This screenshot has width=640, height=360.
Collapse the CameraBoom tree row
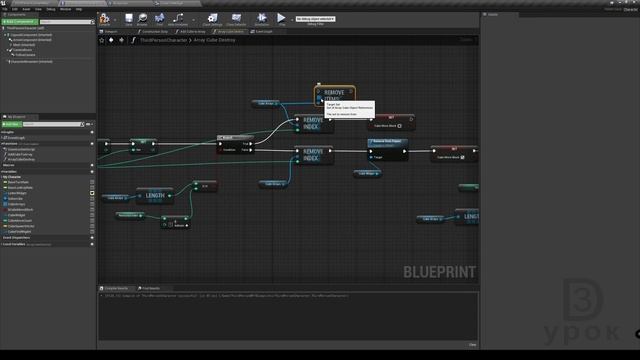coord(8,50)
